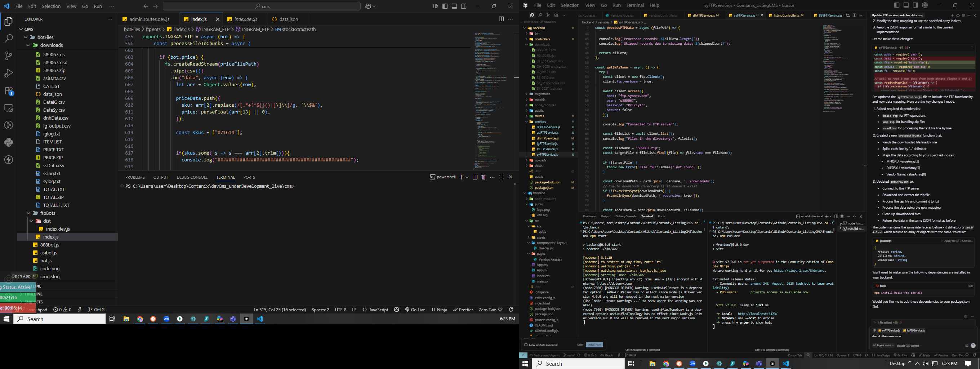Open 589067.zip in VS Code explorer
This screenshot has height=369, width=980.
54,70
